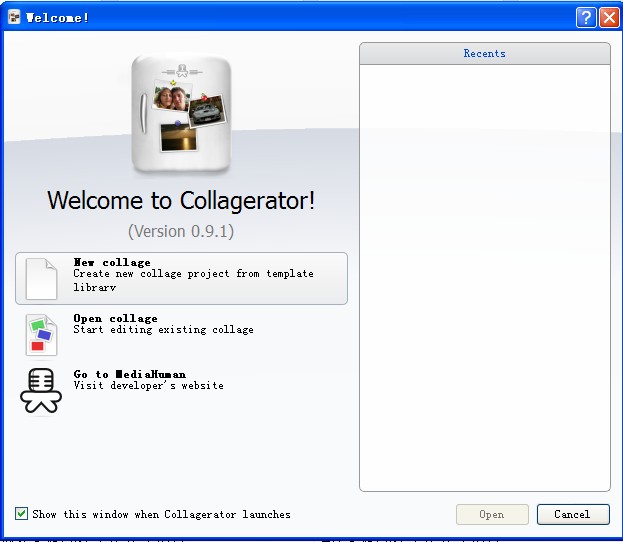The height and width of the screenshot is (542, 623).
Task: Click the (Version 0.9.1) text
Action: (x=181, y=231)
